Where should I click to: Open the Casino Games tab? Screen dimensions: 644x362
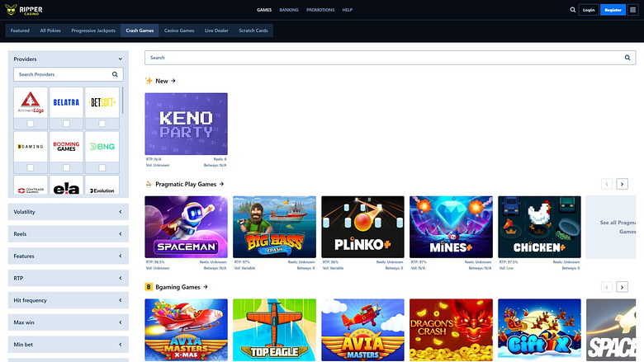pyautogui.click(x=179, y=31)
